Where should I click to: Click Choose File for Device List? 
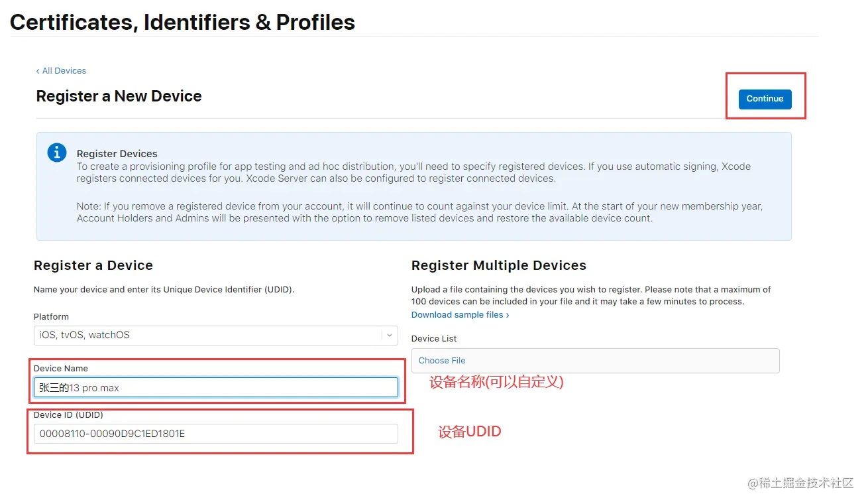pyautogui.click(x=442, y=361)
